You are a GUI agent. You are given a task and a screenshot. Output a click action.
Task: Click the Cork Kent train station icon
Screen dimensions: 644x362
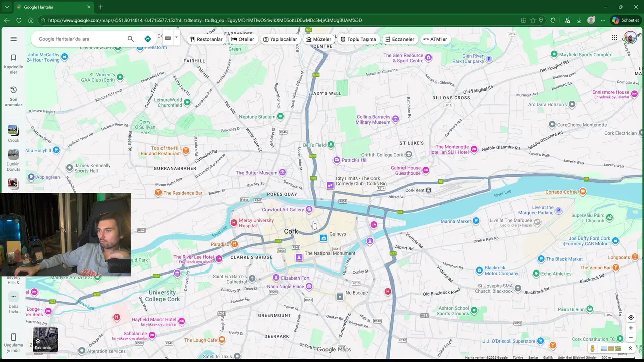(x=429, y=190)
